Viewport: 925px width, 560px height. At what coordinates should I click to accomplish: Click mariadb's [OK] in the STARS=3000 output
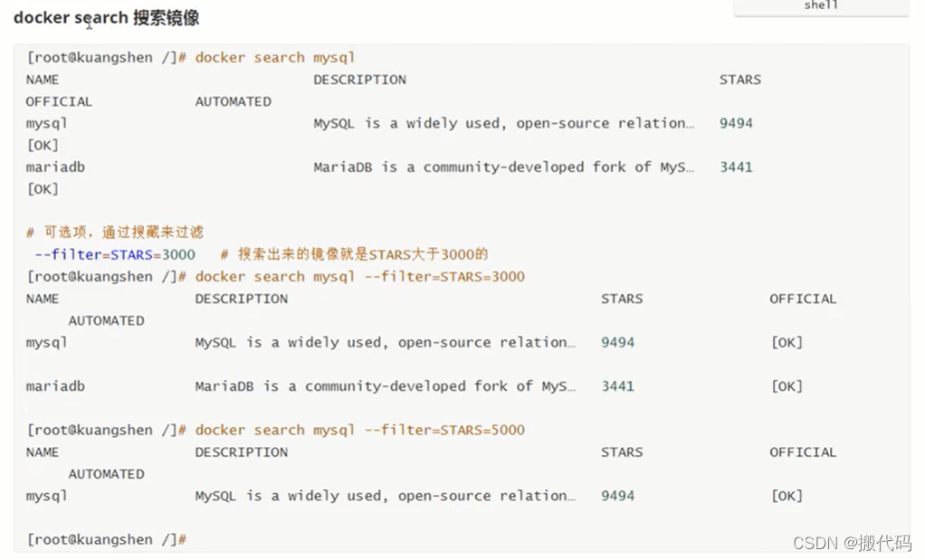[x=787, y=386]
